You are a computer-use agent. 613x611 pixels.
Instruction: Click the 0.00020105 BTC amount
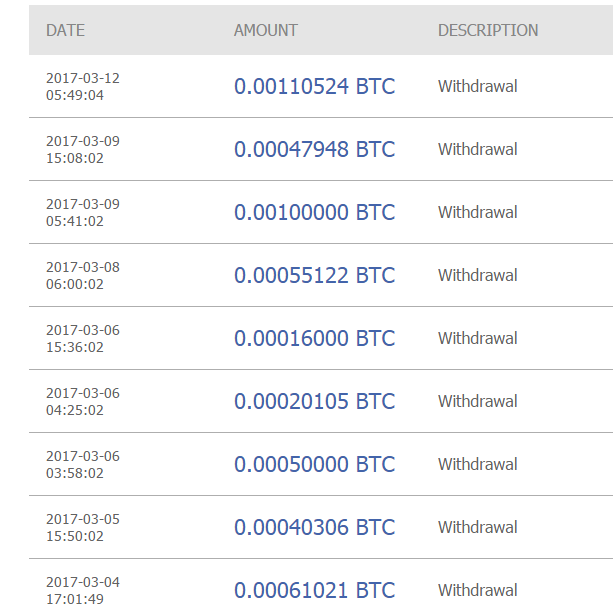(314, 401)
